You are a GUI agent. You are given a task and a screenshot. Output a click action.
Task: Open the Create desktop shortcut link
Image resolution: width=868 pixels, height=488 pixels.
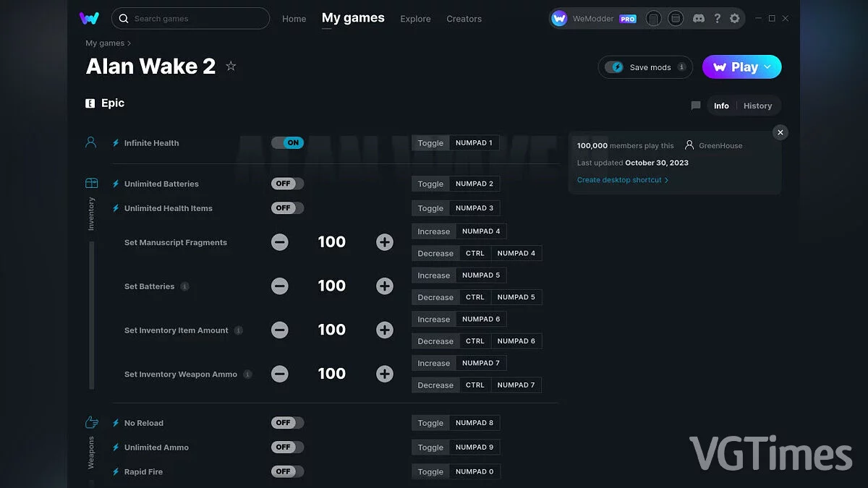pos(622,180)
